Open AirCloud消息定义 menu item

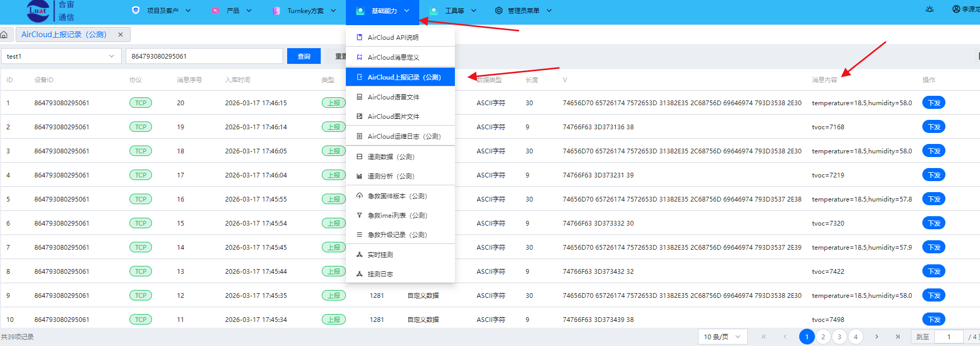click(x=400, y=57)
